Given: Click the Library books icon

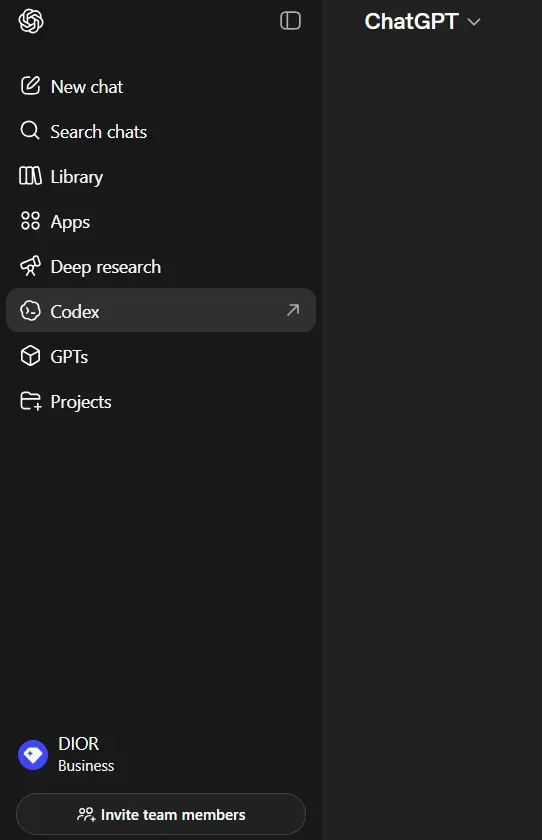Looking at the screenshot, I should (x=30, y=176).
